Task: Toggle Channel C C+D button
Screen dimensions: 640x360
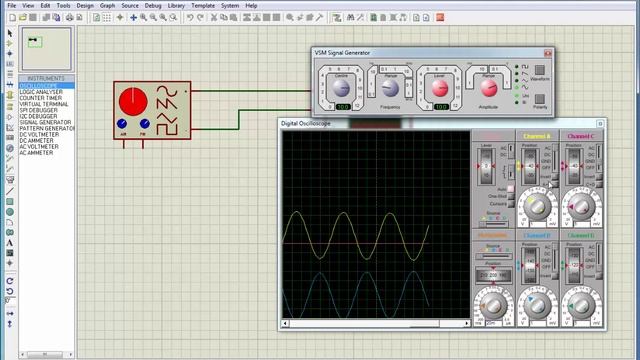Action: point(599,184)
